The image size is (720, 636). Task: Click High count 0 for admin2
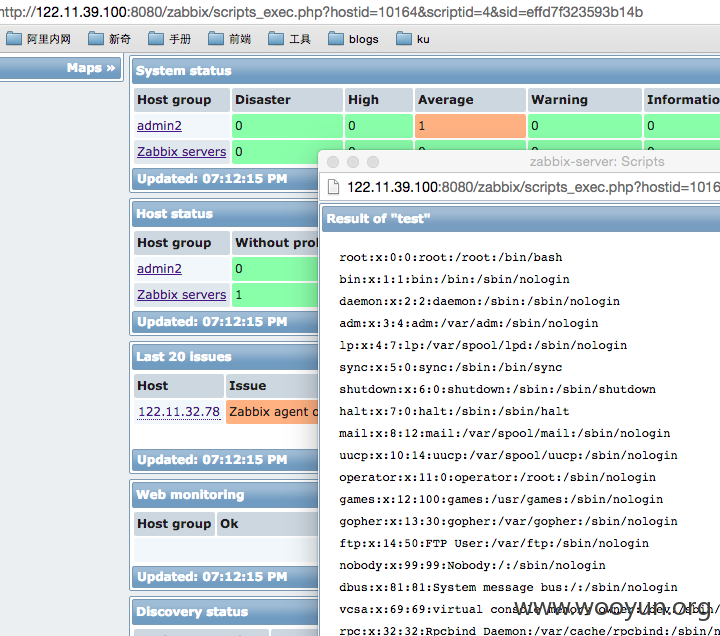(378, 126)
